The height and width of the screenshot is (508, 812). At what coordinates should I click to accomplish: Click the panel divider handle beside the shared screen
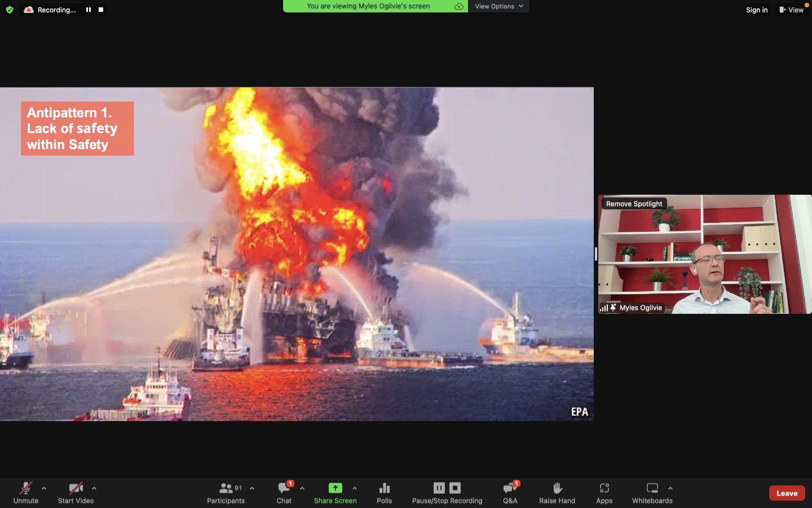[x=596, y=254]
